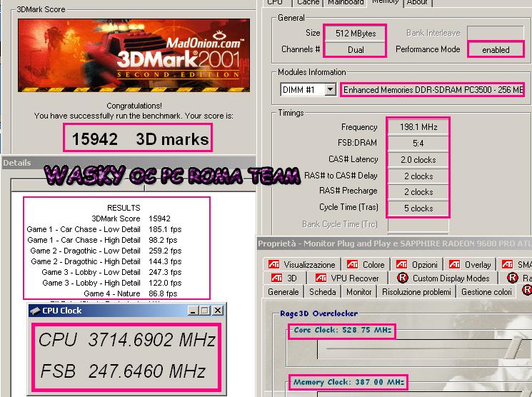Select the CPU tab
The image size is (532, 397).
coord(275,3)
